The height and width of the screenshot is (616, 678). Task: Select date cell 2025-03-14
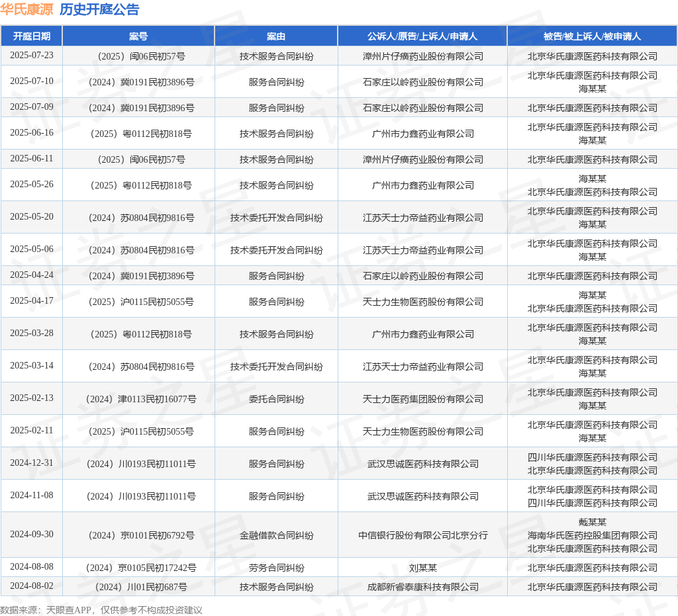pos(32,365)
